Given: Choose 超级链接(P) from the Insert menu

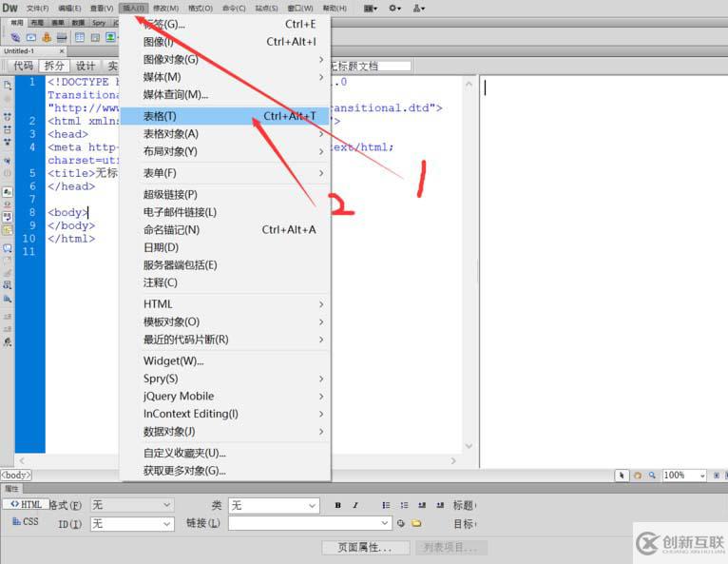Looking at the screenshot, I should coord(224,195).
